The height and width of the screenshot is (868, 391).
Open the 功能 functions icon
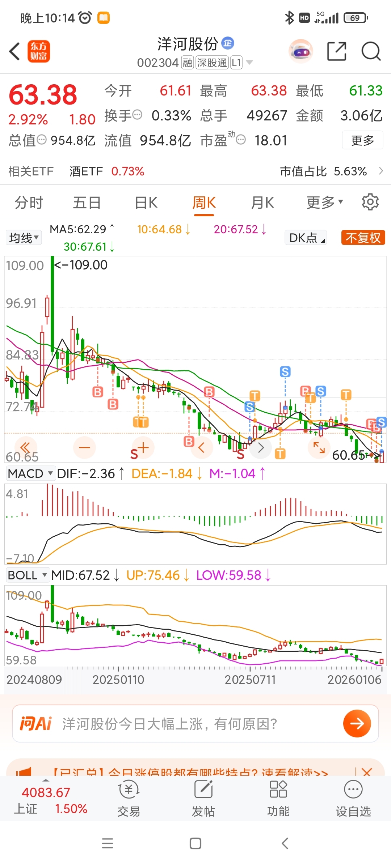pyautogui.click(x=278, y=799)
